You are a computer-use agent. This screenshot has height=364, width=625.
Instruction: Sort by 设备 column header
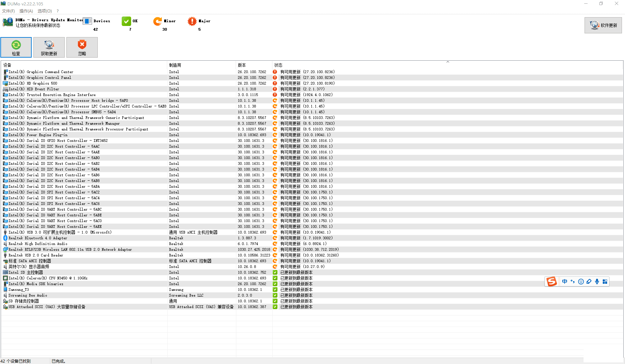pos(84,65)
